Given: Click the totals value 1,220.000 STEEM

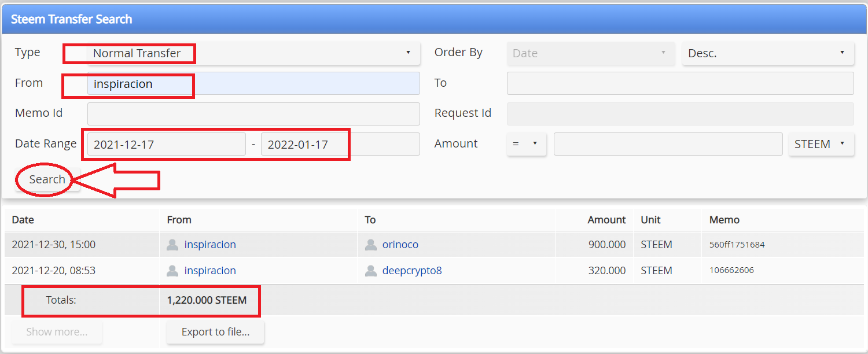Looking at the screenshot, I should (207, 300).
